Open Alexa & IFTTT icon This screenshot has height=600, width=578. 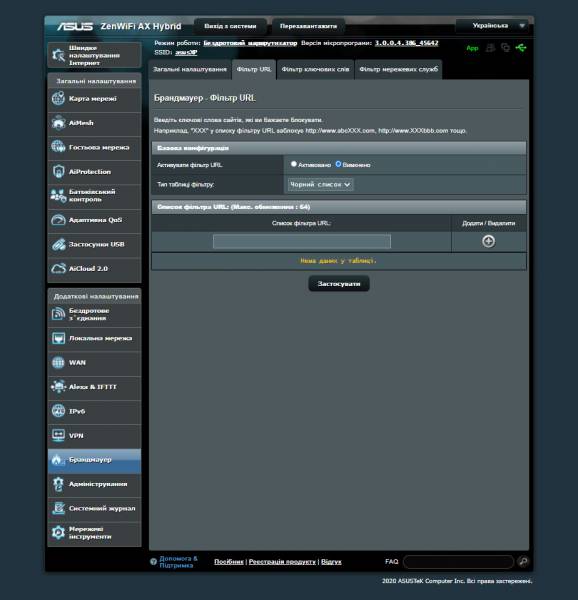(x=58, y=387)
